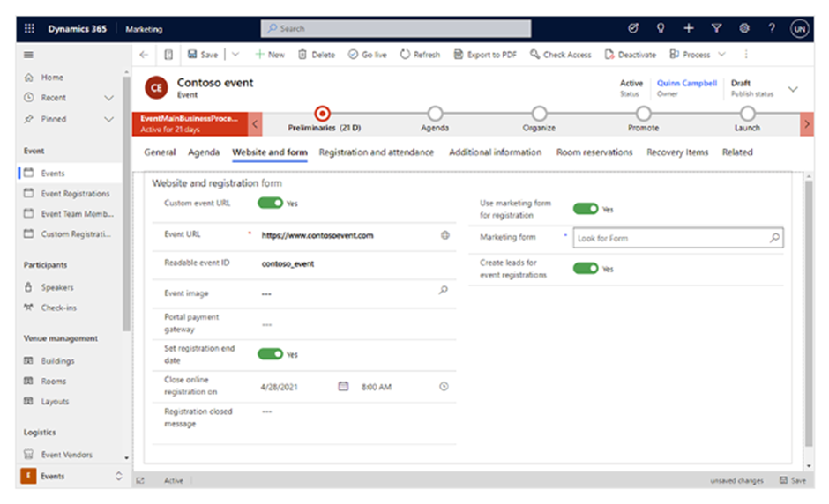Click the Marketing form search magnifier
The image size is (829, 504).
click(774, 238)
